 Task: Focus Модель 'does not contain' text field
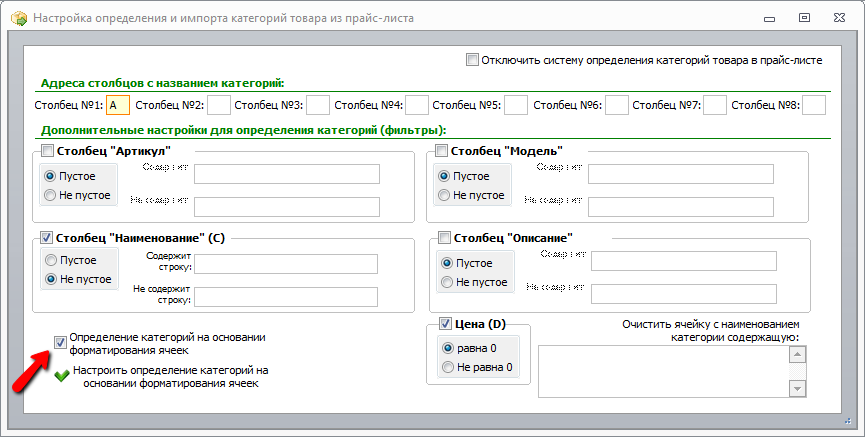pos(681,207)
